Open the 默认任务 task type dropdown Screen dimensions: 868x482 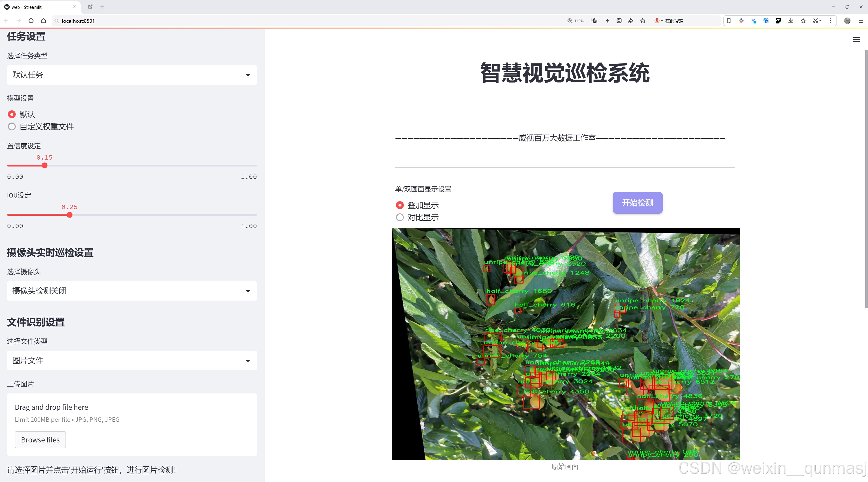(x=132, y=75)
